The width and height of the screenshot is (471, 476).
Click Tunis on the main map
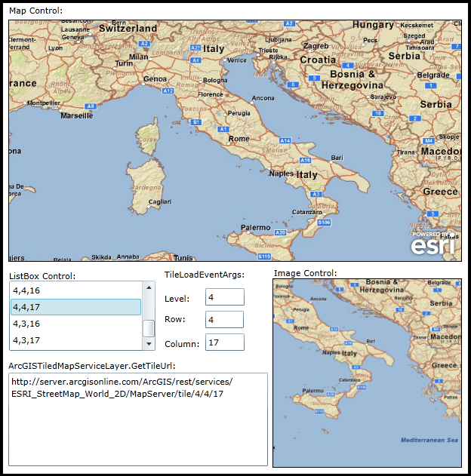[183, 258]
